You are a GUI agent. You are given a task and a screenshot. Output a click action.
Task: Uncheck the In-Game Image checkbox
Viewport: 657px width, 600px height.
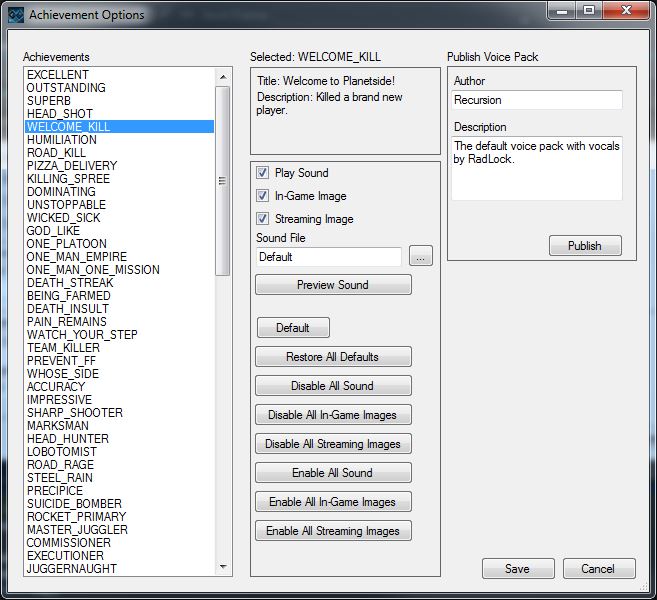tap(263, 196)
